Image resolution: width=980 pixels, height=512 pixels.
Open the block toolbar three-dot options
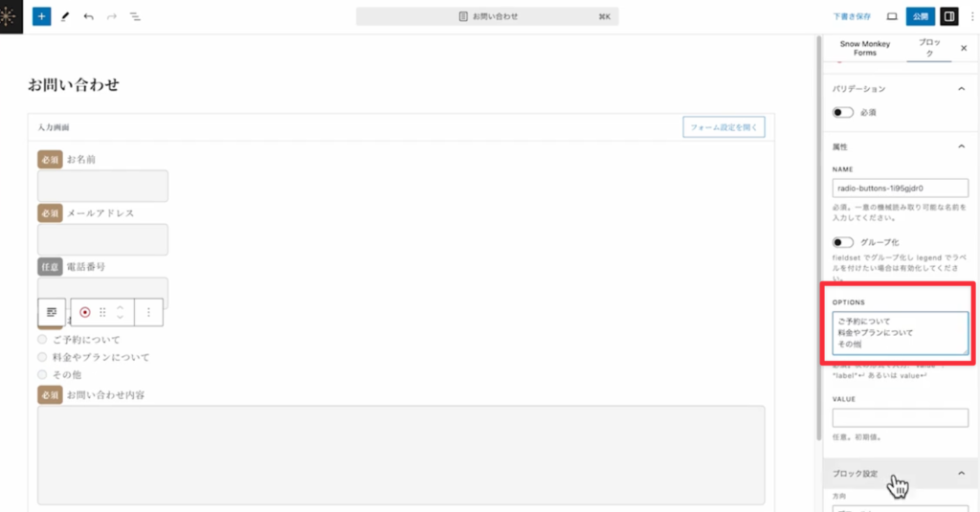click(x=148, y=312)
